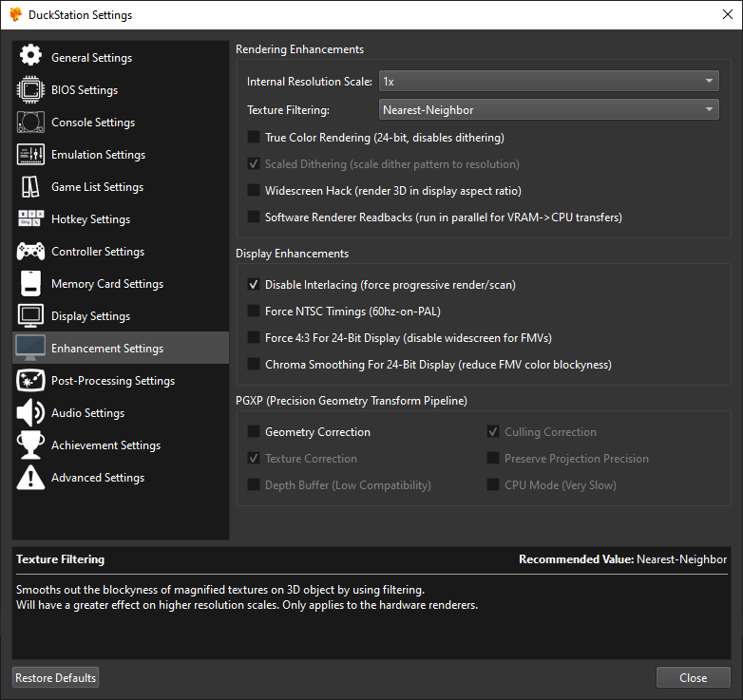Click the Restore Defaults button
743x700 pixels.
pyautogui.click(x=55, y=677)
